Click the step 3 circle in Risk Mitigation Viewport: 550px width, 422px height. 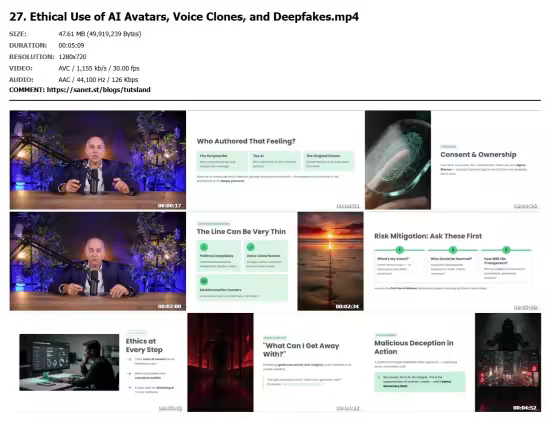(506, 250)
